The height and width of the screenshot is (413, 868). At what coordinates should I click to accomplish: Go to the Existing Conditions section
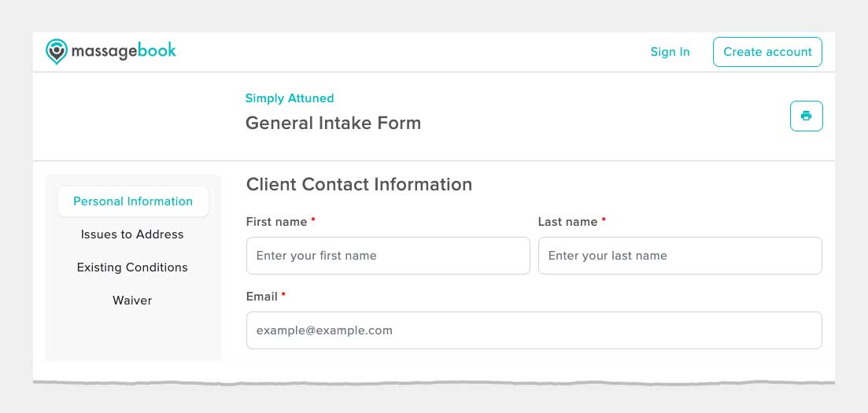(132, 267)
